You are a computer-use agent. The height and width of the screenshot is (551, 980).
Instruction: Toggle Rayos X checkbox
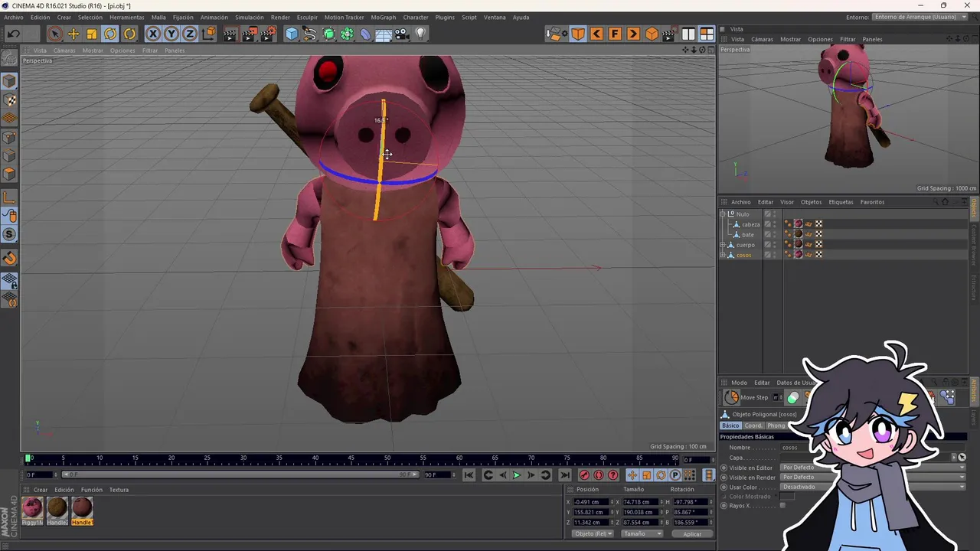[x=782, y=506]
